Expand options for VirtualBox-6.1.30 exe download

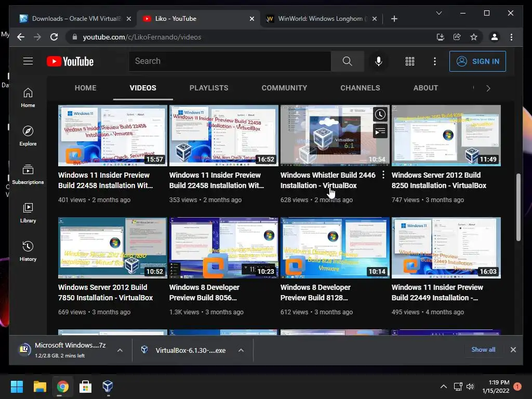(241, 350)
